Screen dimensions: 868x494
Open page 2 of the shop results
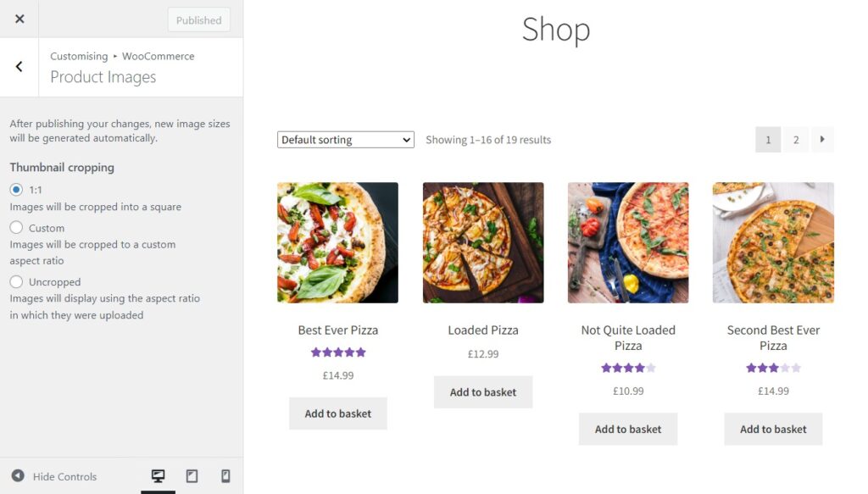(795, 139)
